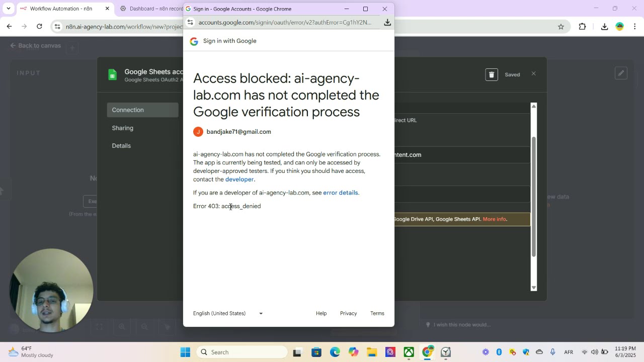Click the trash delete icon in the credential dialog
The width and height of the screenshot is (644, 362).
pos(492,74)
